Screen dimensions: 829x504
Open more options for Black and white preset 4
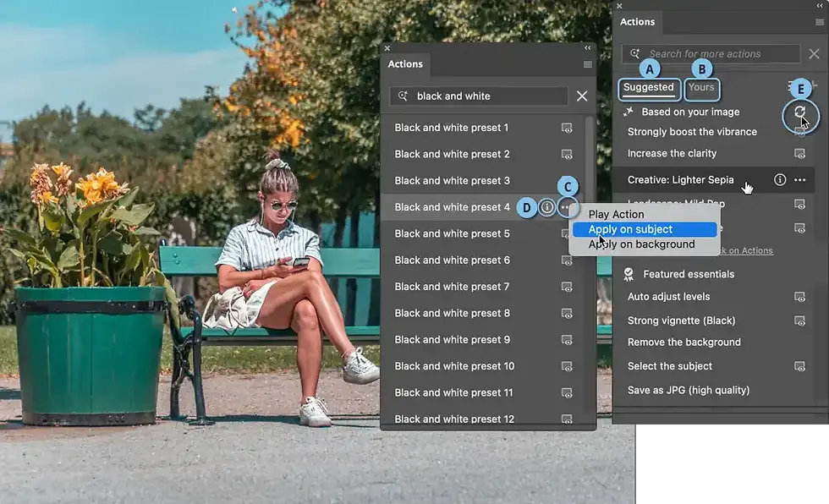point(565,207)
